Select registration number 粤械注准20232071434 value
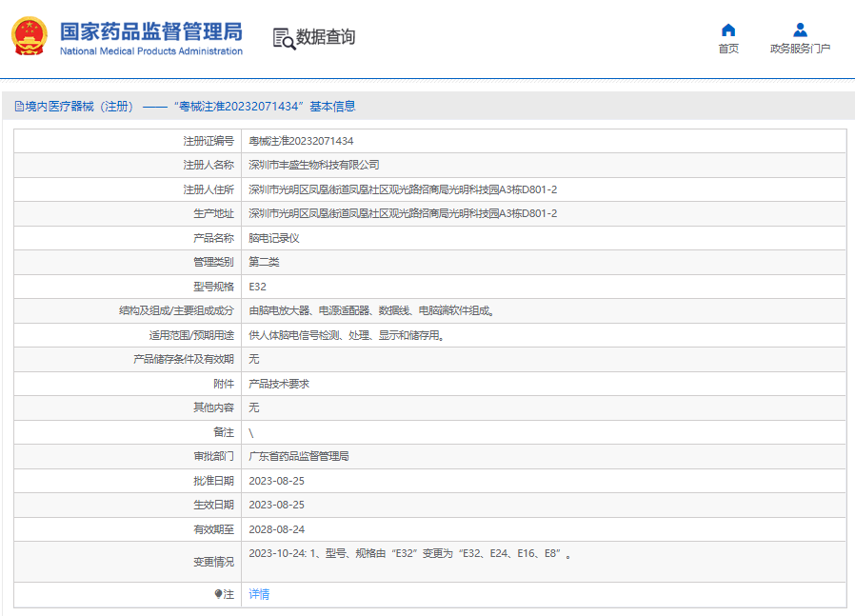855x616 pixels. tap(301, 141)
